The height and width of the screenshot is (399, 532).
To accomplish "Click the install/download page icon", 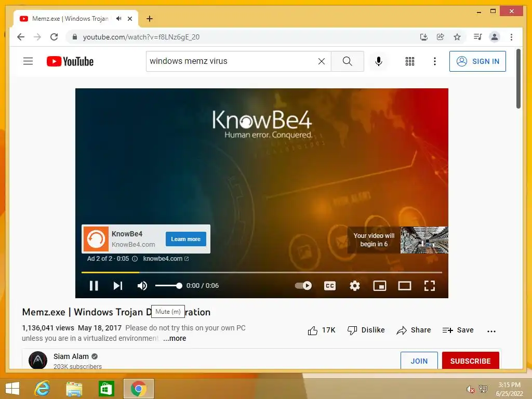I will (x=423, y=37).
